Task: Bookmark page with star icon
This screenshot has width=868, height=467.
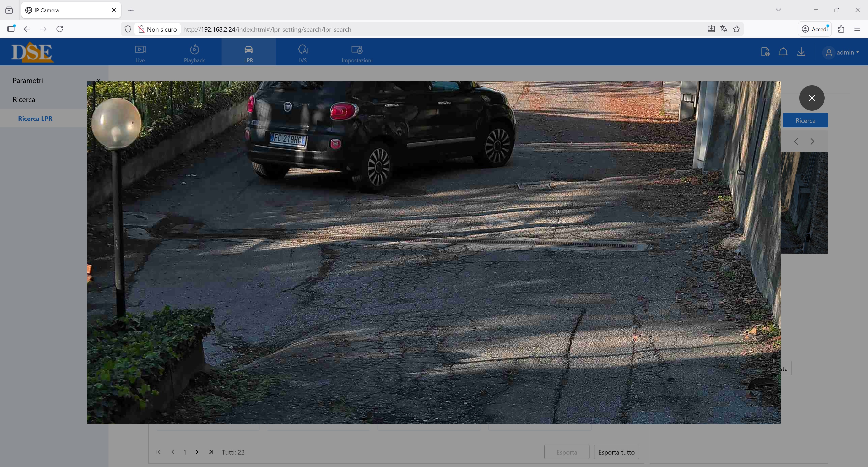Action: [737, 29]
